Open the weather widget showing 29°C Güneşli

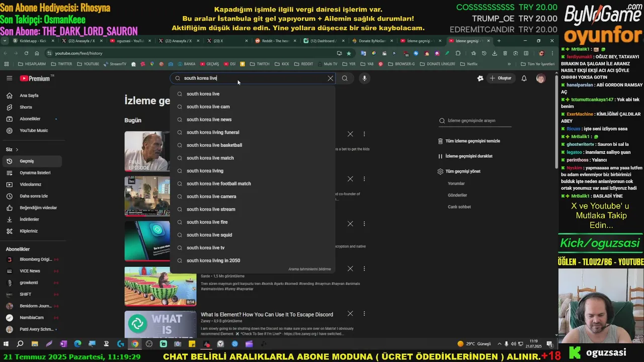(474, 344)
